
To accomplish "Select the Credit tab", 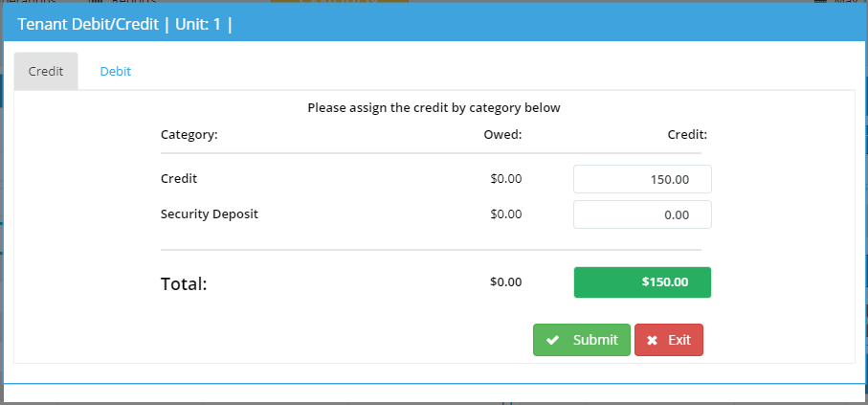I will coord(46,71).
